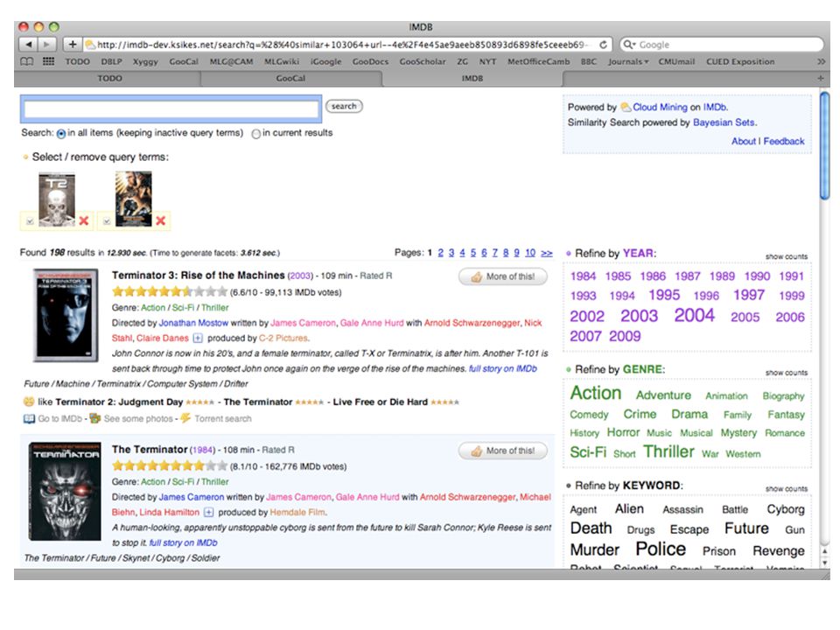This screenshot has width=840, height=630.
Task: Go back with the browser back arrow
Action: click(x=28, y=45)
